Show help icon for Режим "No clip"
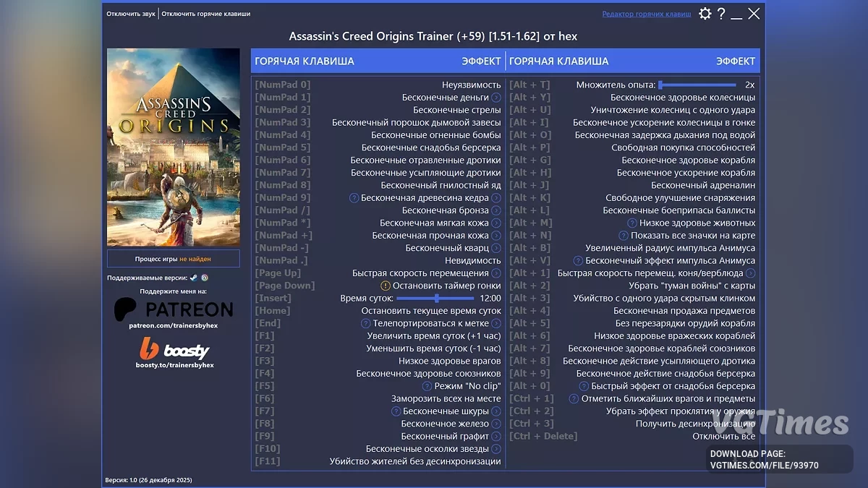Image resolution: width=868 pixels, height=488 pixels. (427, 386)
